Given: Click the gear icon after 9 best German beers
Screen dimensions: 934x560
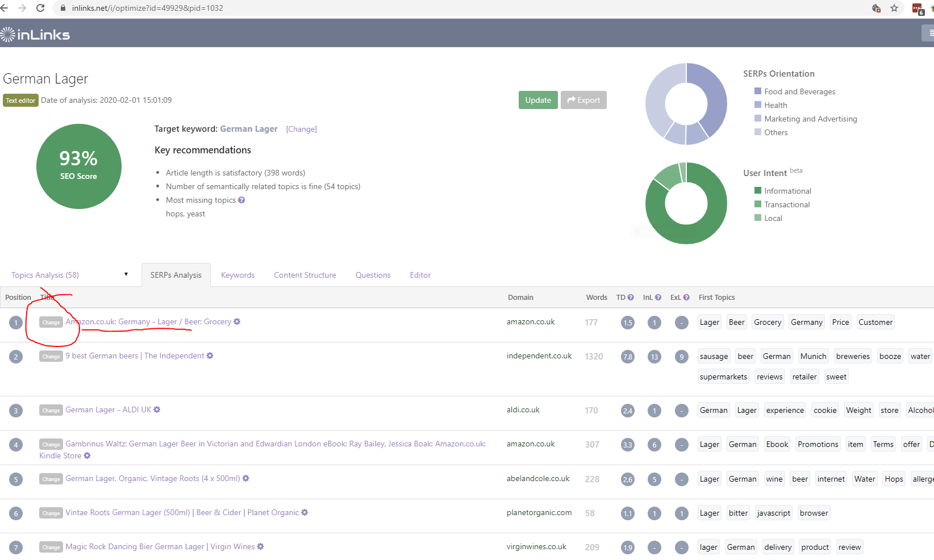Looking at the screenshot, I should click(x=210, y=356).
